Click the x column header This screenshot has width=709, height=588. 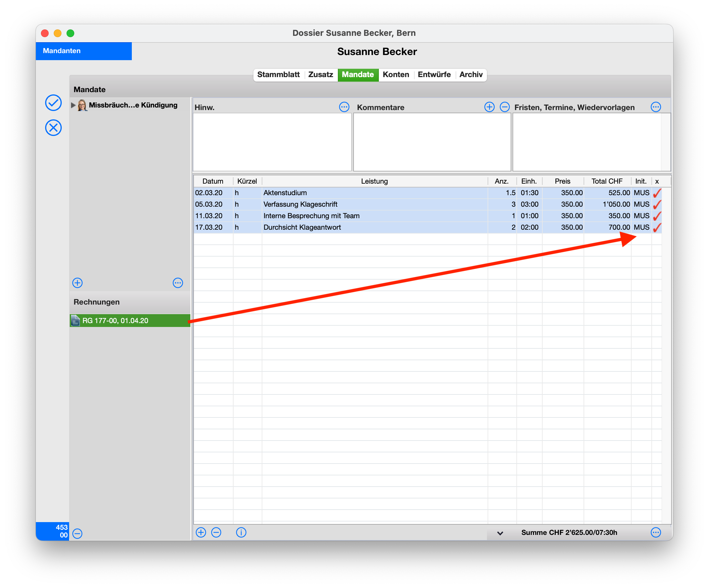(x=657, y=181)
